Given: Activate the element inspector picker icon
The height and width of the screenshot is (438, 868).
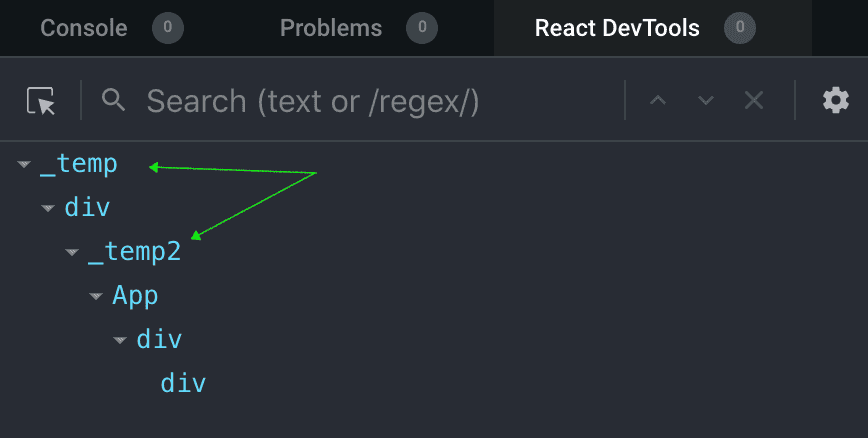Looking at the screenshot, I should pyautogui.click(x=41, y=101).
